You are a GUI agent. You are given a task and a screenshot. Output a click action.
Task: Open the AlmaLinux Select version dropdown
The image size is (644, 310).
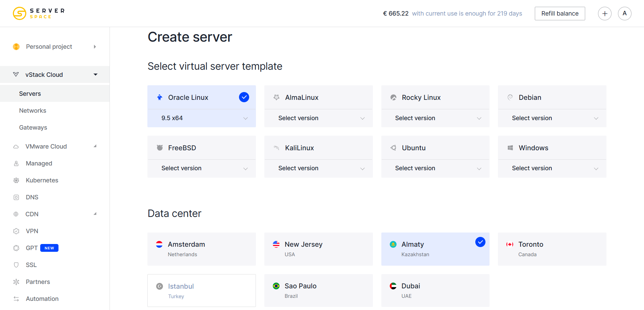[318, 118]
